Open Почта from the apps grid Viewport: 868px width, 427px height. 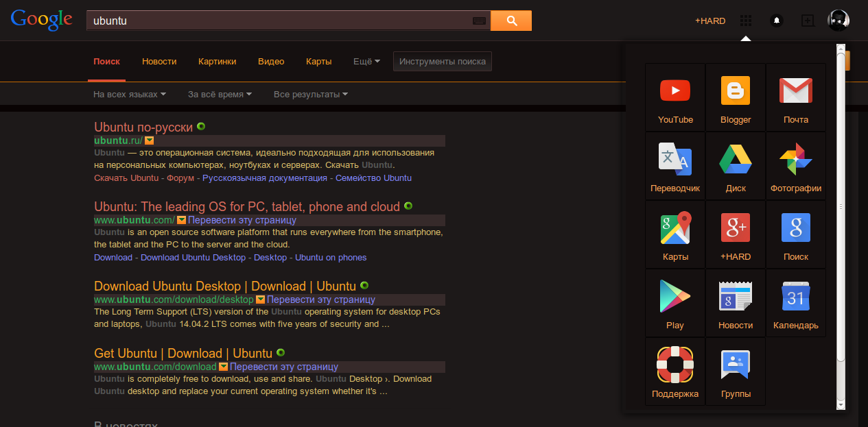click(795, 97)
